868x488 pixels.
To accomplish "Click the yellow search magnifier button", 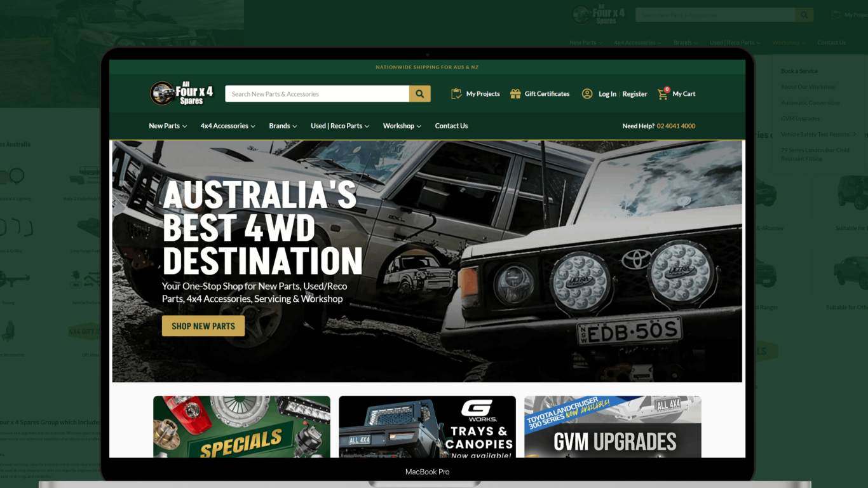I will pyautogui.click(x=419, y=94).
